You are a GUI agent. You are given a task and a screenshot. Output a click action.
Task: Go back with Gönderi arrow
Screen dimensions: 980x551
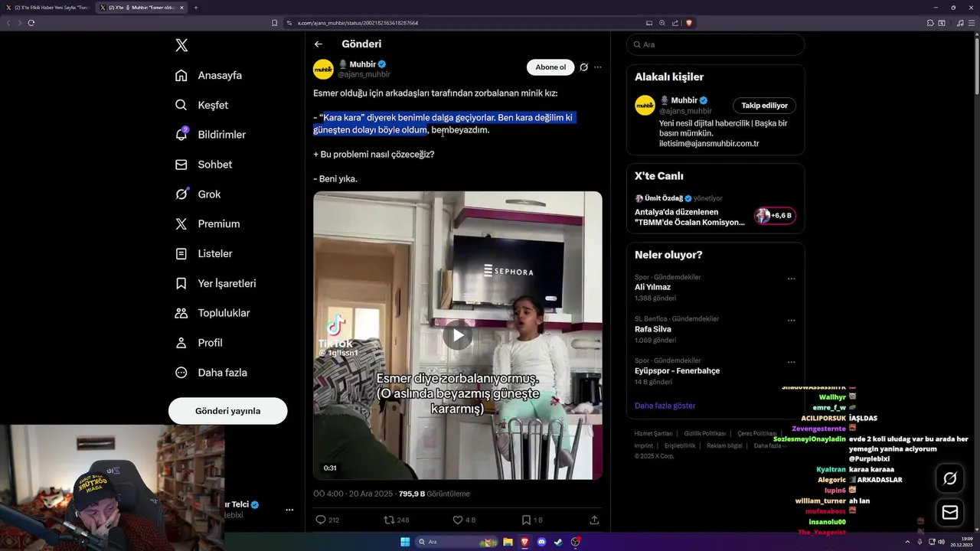[x=318, y=44]
